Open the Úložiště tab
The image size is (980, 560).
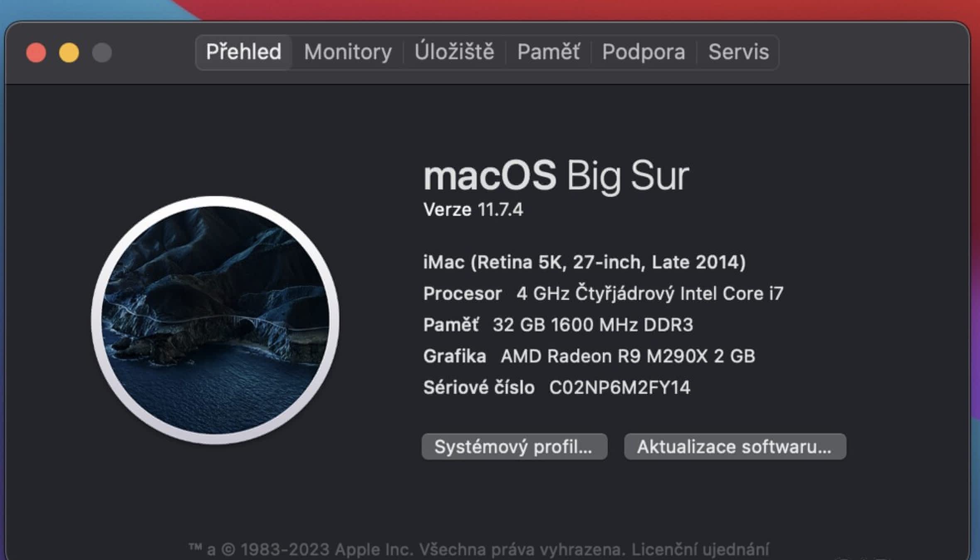point(454,52)
